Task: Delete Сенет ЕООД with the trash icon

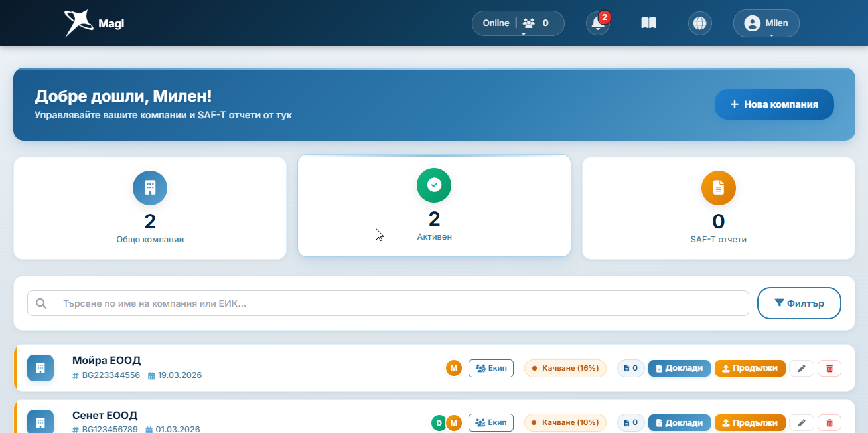Action: tap(830, 422)
